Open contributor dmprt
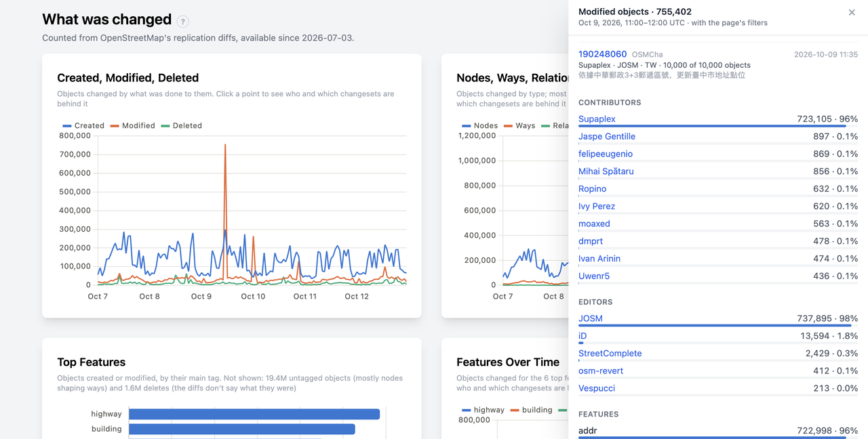The width and height of the screenshot is (868, 439). click(591, 241)
